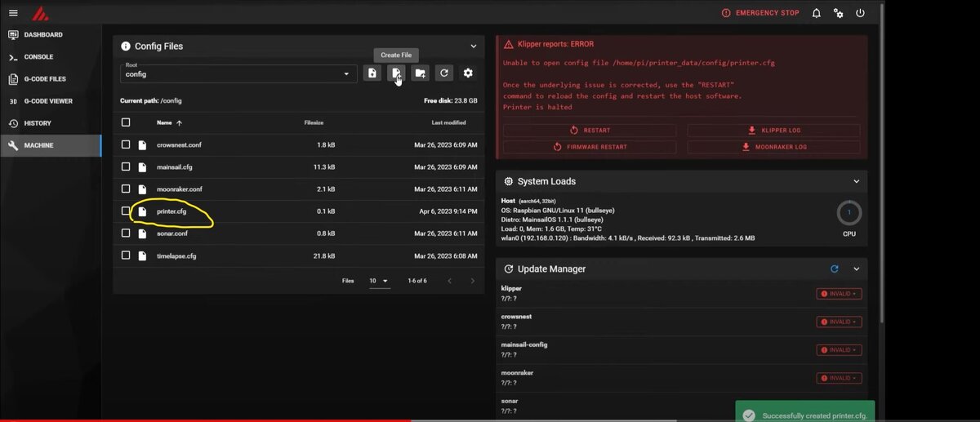Click the mainsail.cfg file icon
The width and height of the screenshot is (980, 422).
142,167
